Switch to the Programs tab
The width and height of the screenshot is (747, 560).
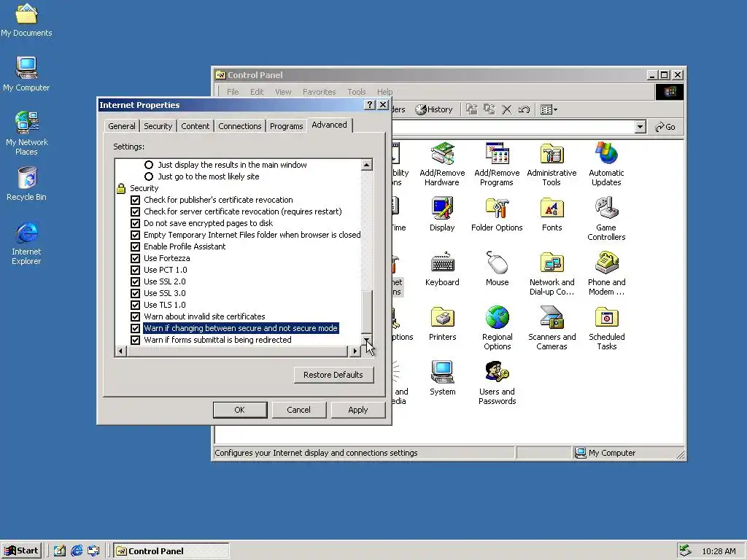(286, 126)
